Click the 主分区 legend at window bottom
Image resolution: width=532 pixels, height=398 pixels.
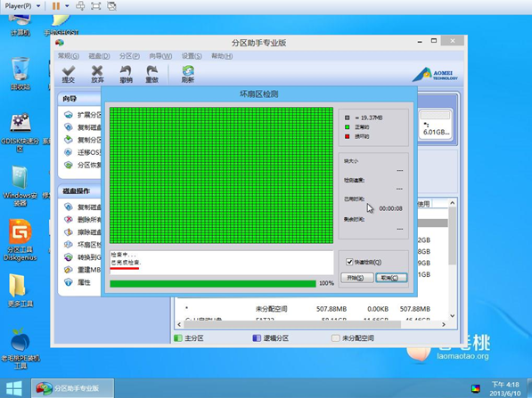tap(189, 338)
